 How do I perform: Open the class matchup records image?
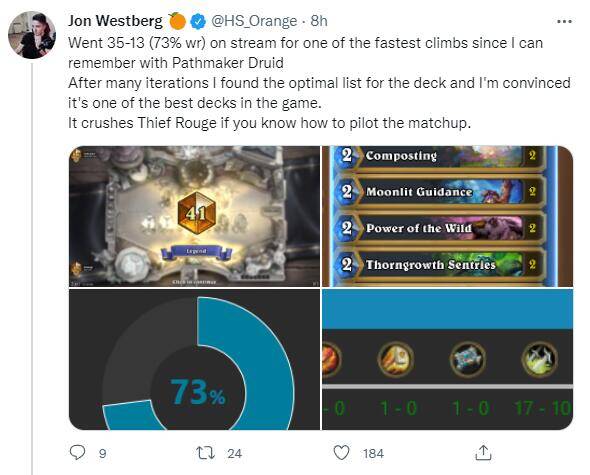[x=447, y=359]
